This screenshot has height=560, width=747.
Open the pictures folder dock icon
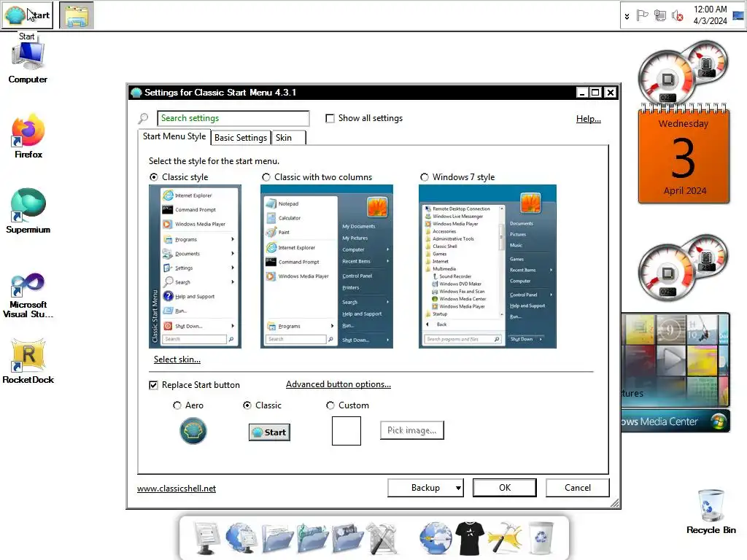(x=347, y=539)
